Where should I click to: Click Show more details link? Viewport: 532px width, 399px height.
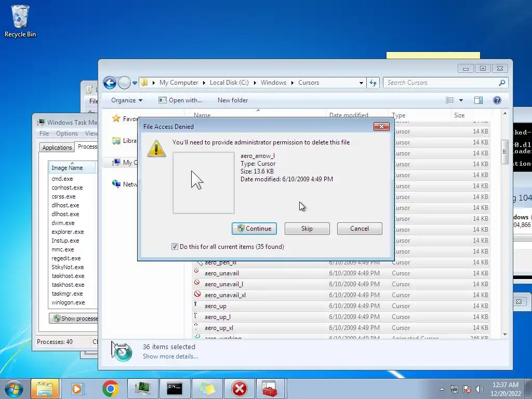click(x=170, y=356)
